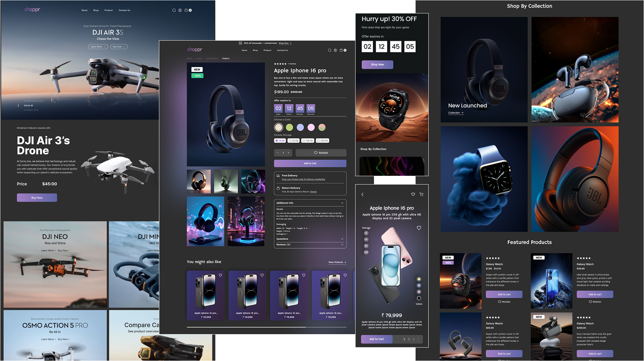Open Shop in the drone page nav
Viewport: 644px width, 361px height.
click(x=96, y=10)
